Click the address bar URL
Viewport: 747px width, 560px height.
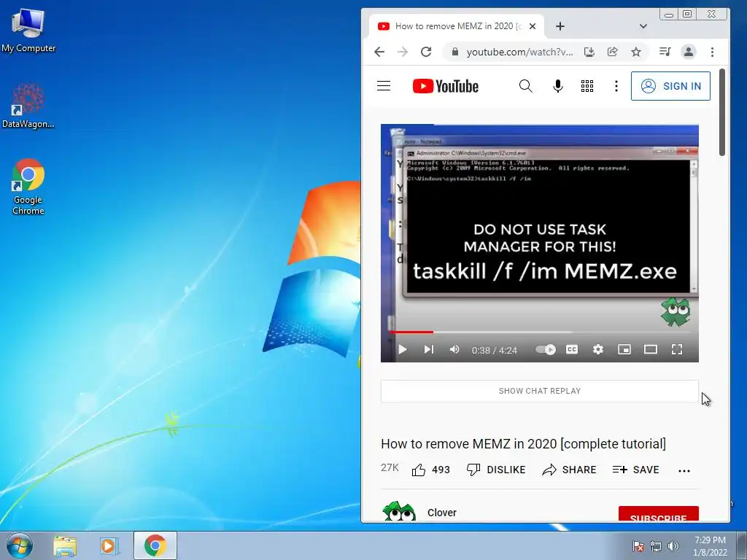(x=519, y=52)
